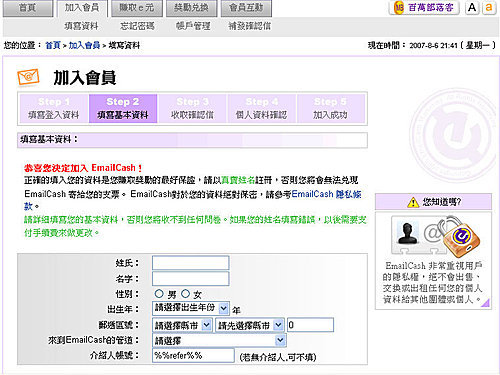
Task: Click the 填寫基本資料 section header
Action: [x=192, y=140]
